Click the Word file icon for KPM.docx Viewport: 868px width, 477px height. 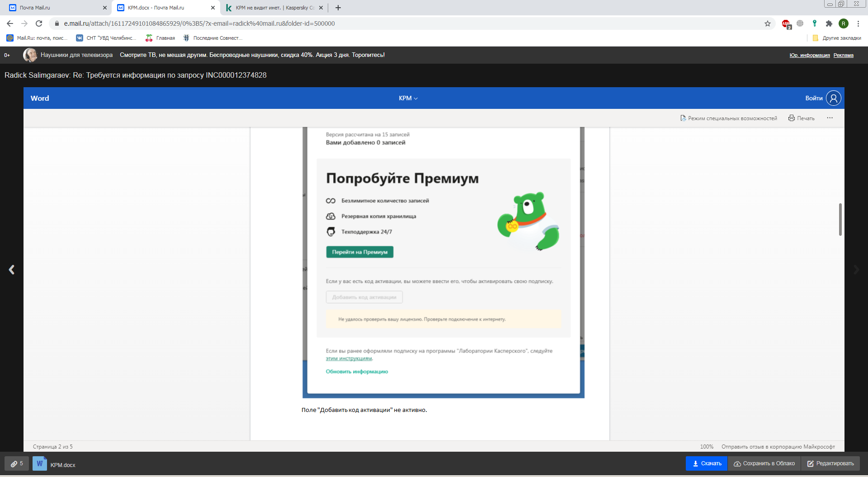40,463
